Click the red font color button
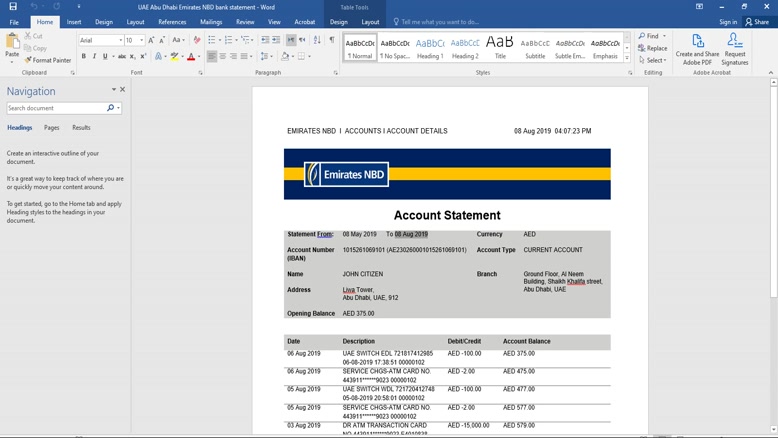Viewport: 778px width, 438px height. (191, 57)
